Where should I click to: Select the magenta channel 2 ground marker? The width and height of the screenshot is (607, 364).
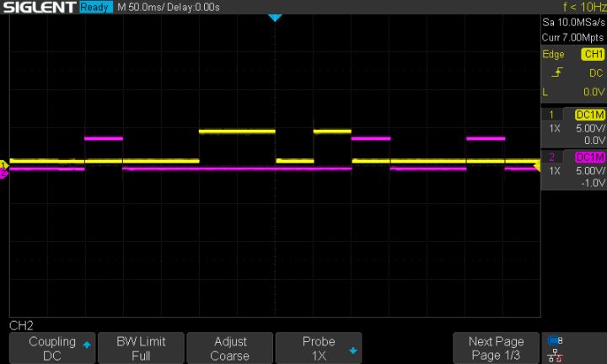pyautogui.click(x=4, y=173)
